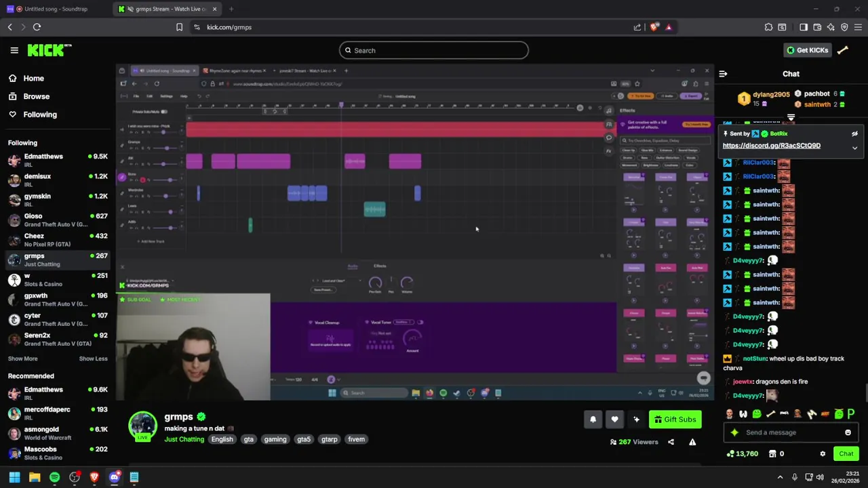Hide the pinned BotRix message
The image size is (868, 488).
pyautogui.click(x=854, y=134)
